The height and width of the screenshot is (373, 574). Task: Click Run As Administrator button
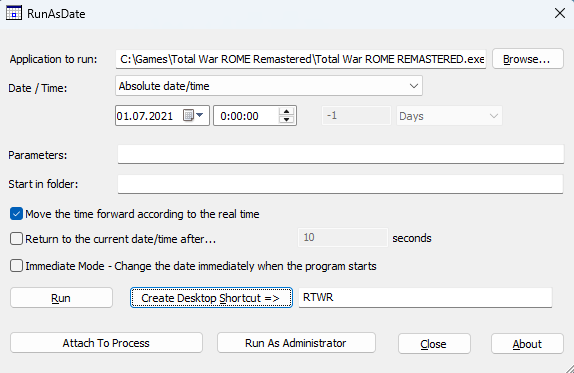[296, 343]
